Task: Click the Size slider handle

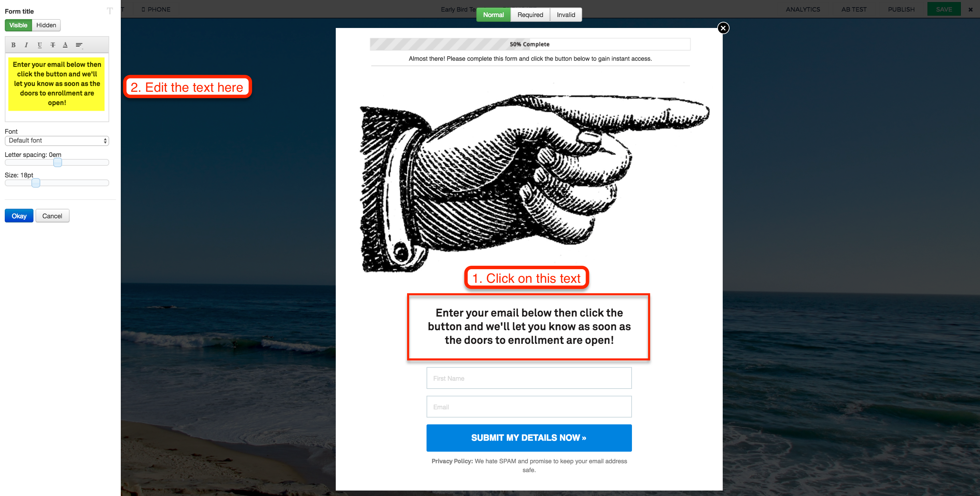Action: (x=36, y=183)
